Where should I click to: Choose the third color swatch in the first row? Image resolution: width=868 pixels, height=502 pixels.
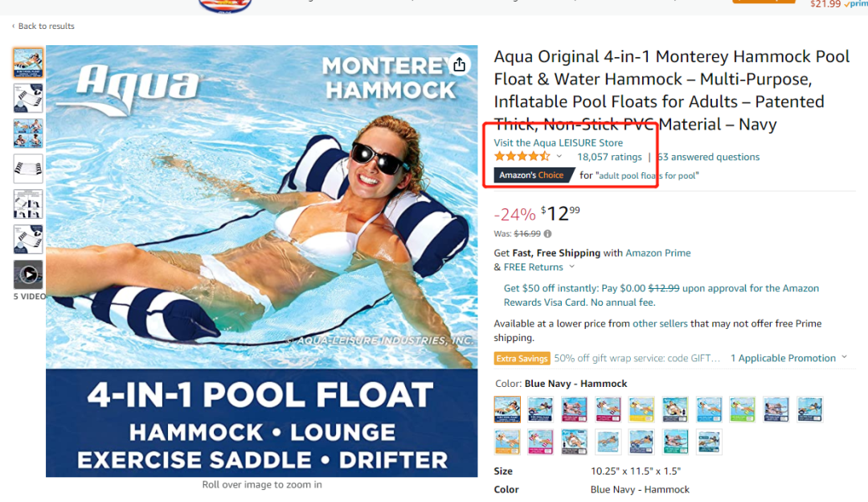click(574, 409)
